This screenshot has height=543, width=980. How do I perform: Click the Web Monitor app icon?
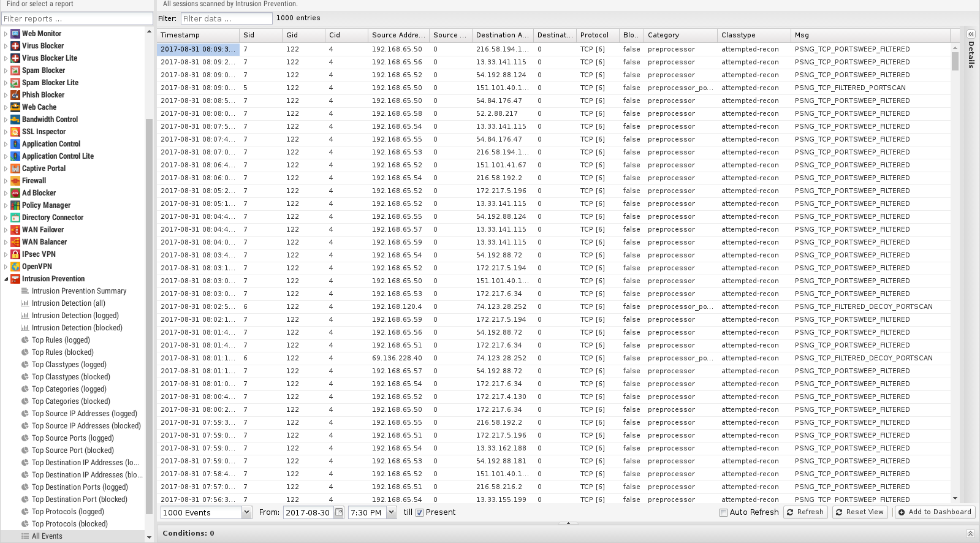(x=15, y=34)
